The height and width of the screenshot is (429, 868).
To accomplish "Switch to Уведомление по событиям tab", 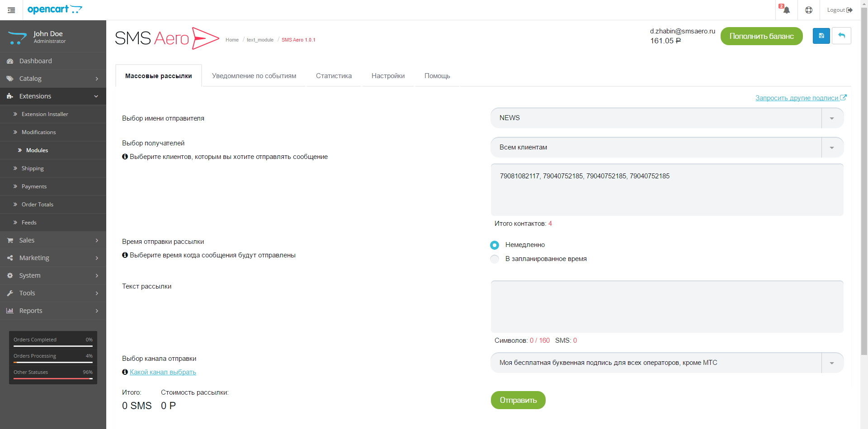I will [254, 76].
